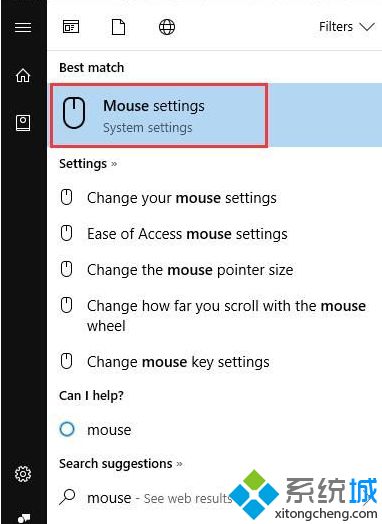Filter results by Documents icon
Viewport: 382px width, 524px height.
tap(118, 27)
